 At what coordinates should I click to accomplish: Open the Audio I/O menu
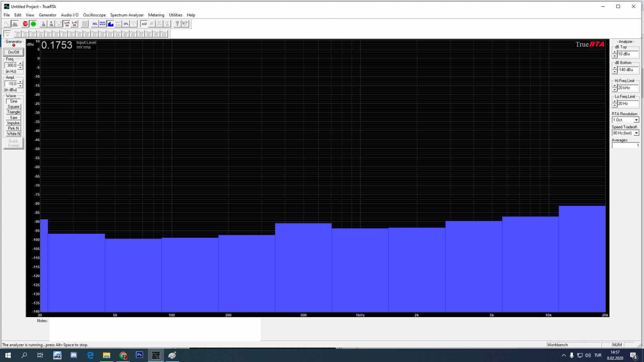pyautogui.click(x=70, y=15)
